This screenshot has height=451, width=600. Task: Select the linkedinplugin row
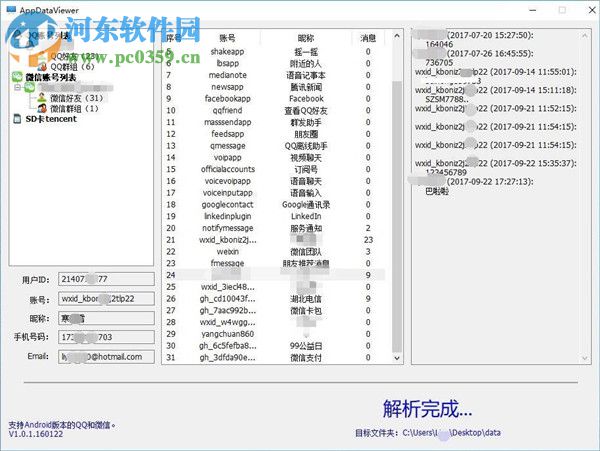tap(274, 216)
